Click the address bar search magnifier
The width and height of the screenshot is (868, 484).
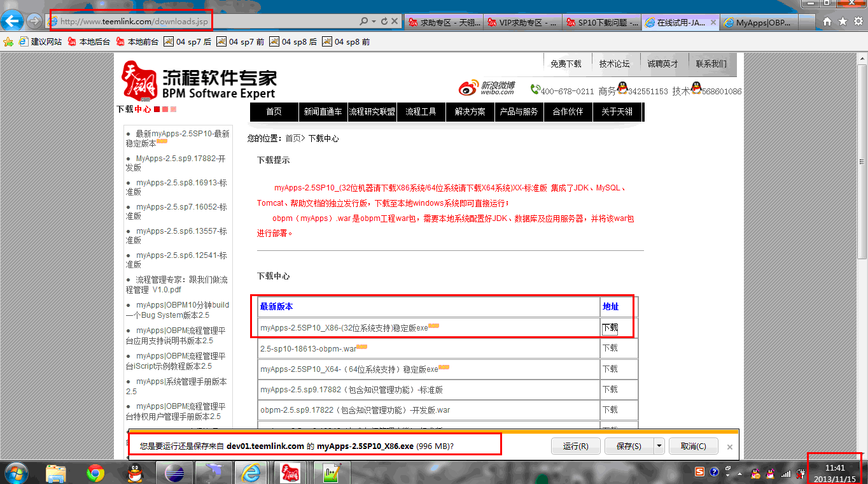(363, 22)
